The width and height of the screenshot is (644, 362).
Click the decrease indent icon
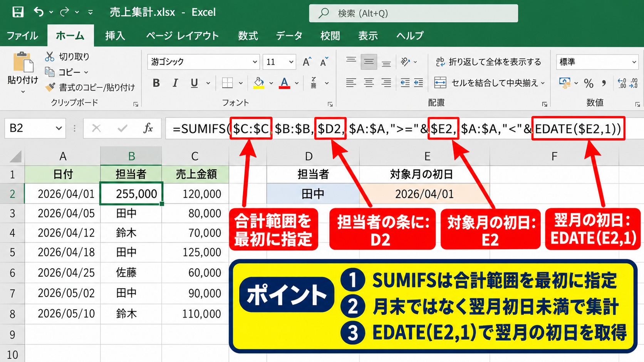(405, 83)
